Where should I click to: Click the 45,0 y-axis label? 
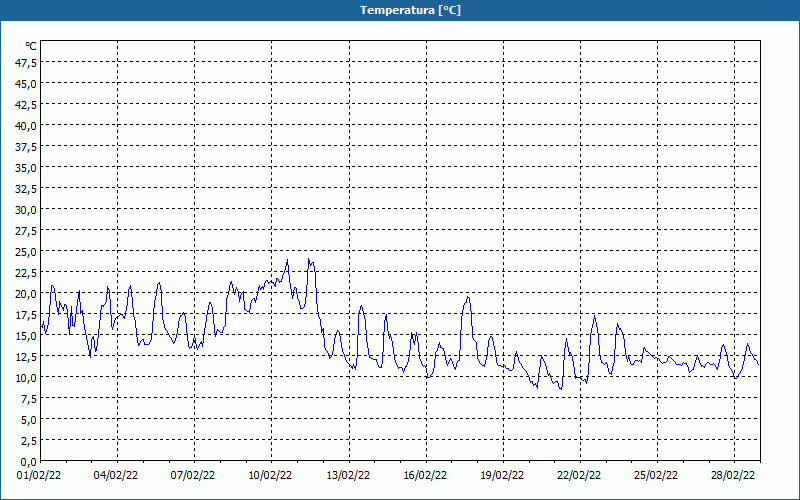pos(27,84)
